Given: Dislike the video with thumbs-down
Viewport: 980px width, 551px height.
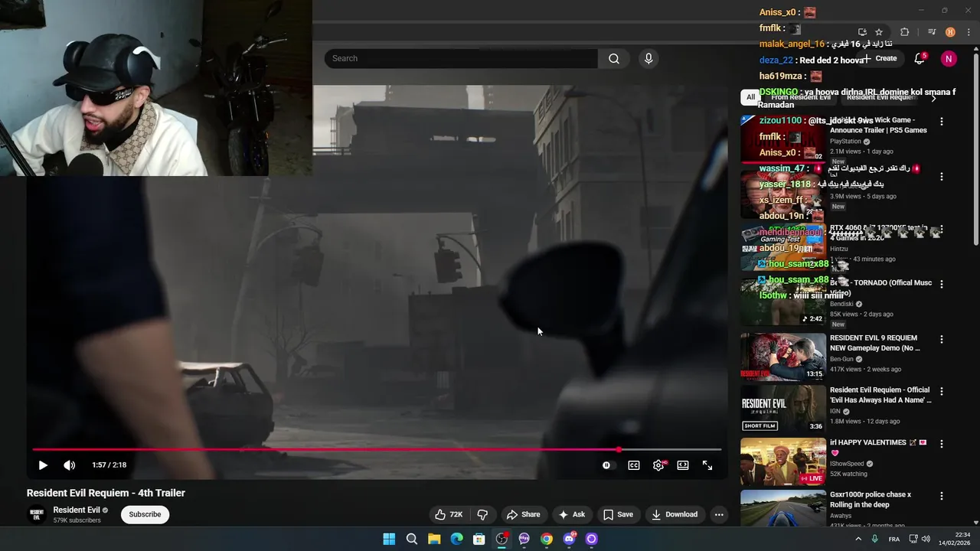Looking at the screenshot, I should click(x=482, y=514).
